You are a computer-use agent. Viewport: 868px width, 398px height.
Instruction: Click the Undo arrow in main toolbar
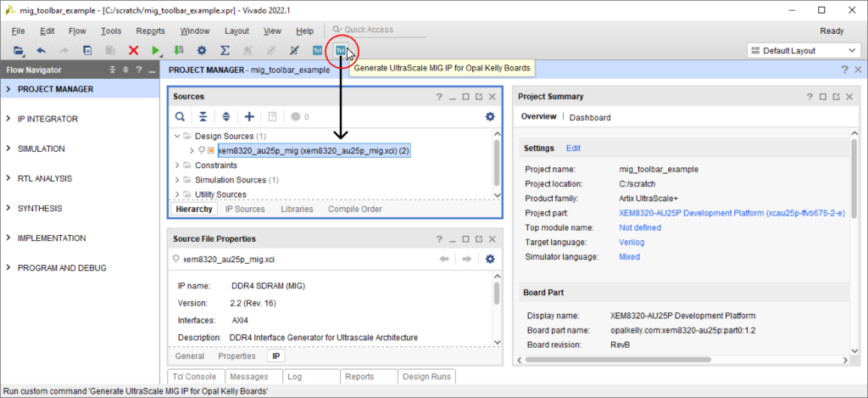(42, 50)
